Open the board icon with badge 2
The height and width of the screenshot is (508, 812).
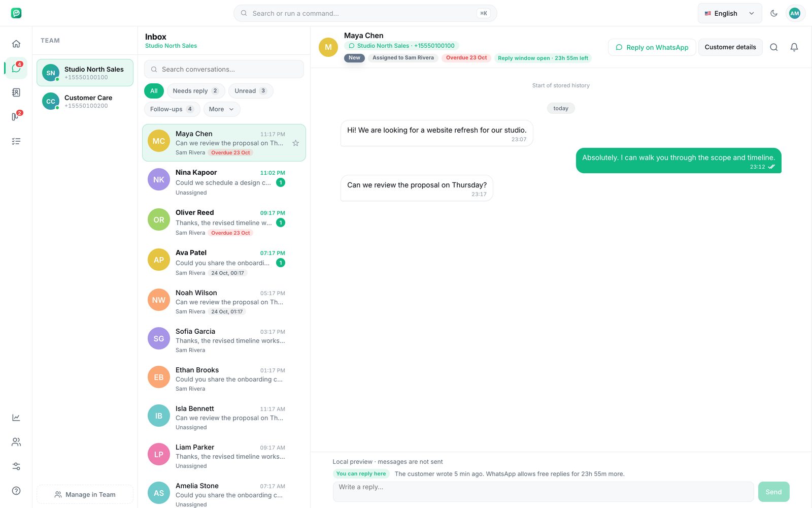(x=16, y=117)
